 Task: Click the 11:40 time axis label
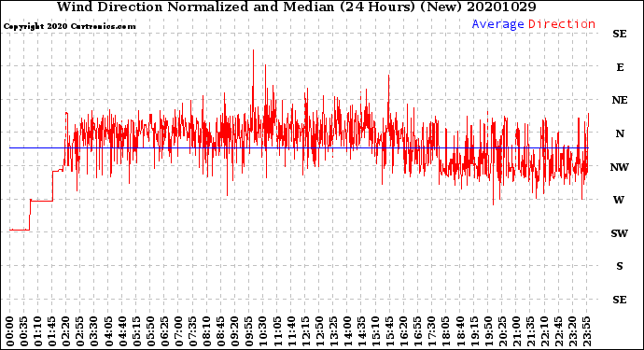291,331
